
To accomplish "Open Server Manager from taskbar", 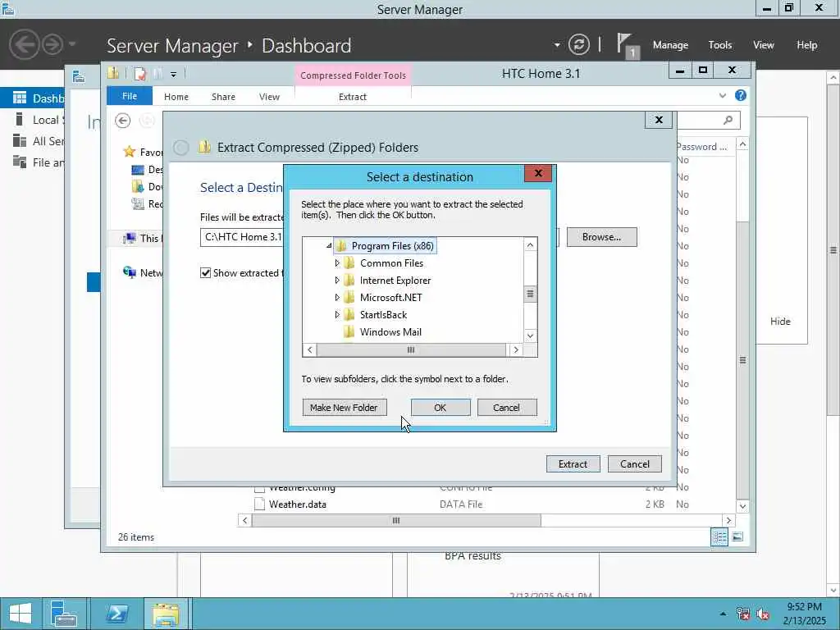I will [x=64, y=614].
